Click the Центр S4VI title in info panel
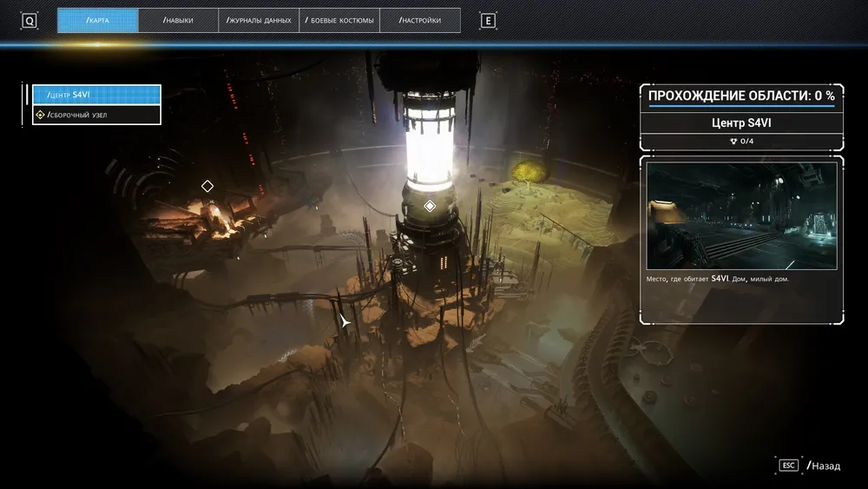Screen dimensions: 868x489 tap(741, 122)
